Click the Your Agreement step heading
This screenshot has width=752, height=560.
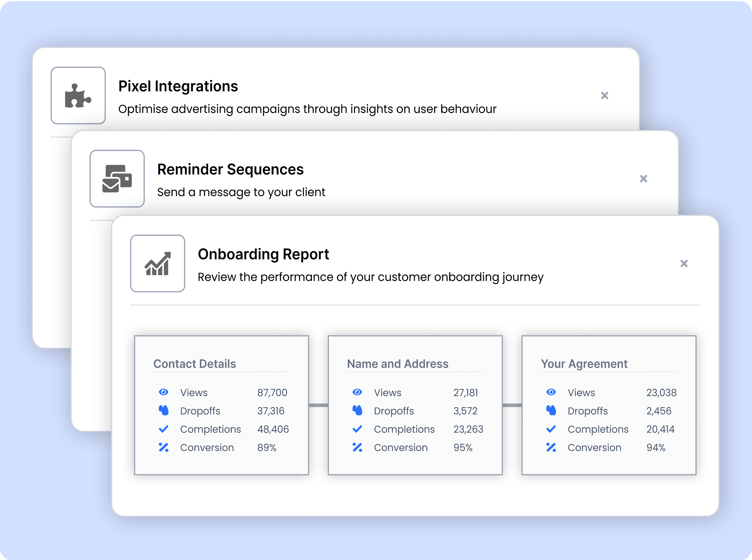[x=584, y=364]
